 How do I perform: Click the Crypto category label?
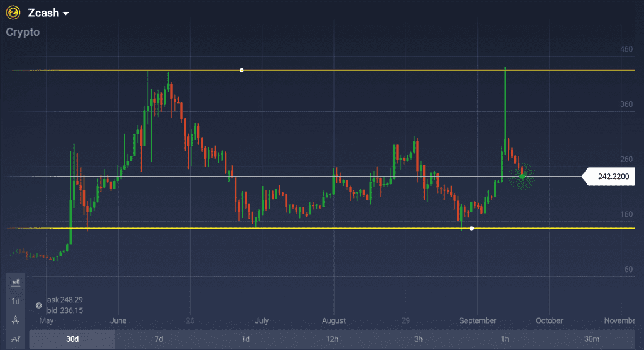tap(23, 32)
